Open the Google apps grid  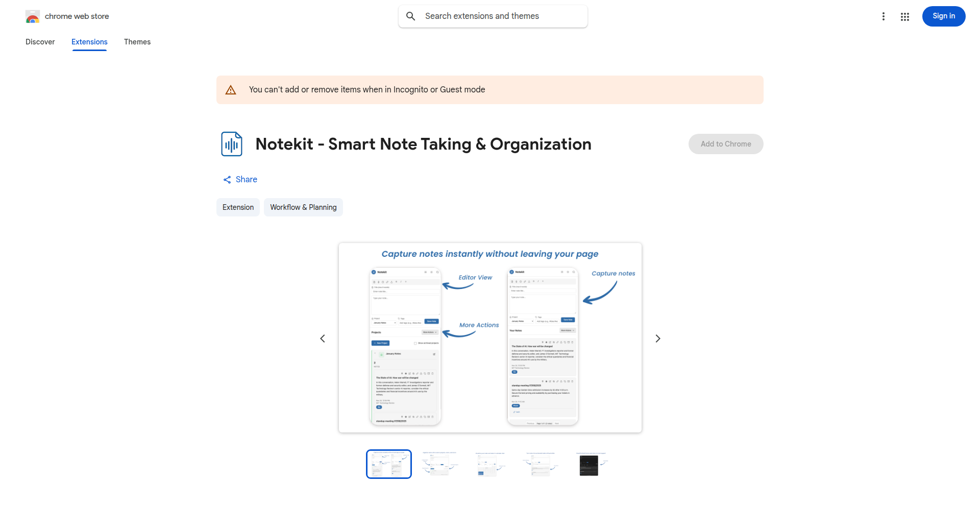[904, 16]
